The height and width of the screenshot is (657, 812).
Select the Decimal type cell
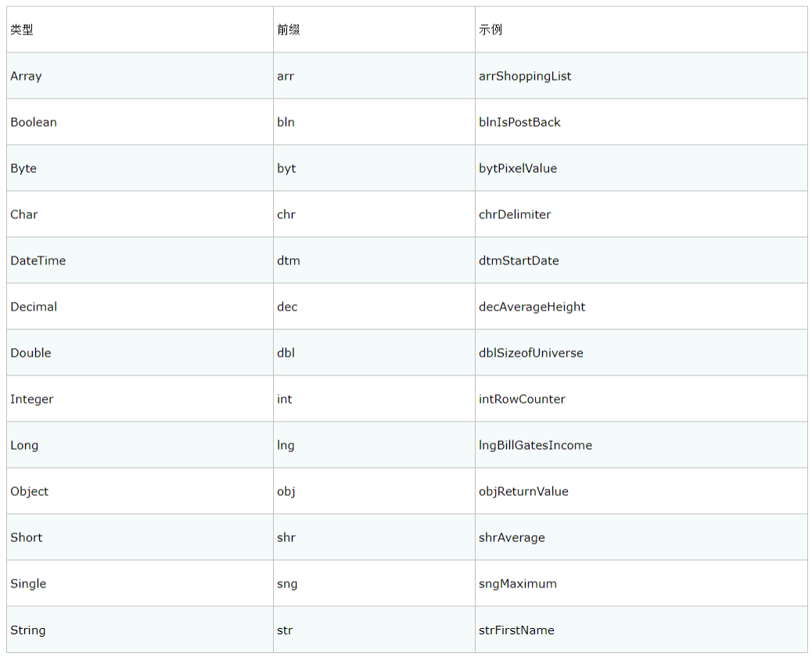[x=34, y=307]
